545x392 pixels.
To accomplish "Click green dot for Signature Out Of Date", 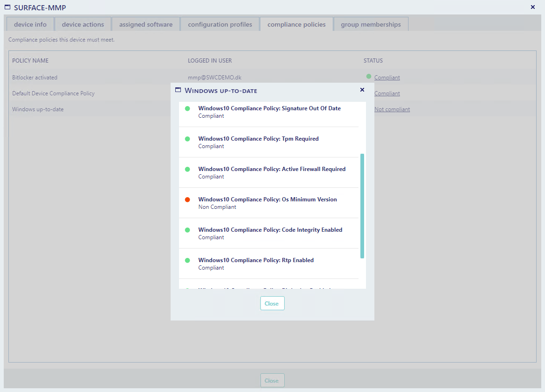I will coord(187,108).
